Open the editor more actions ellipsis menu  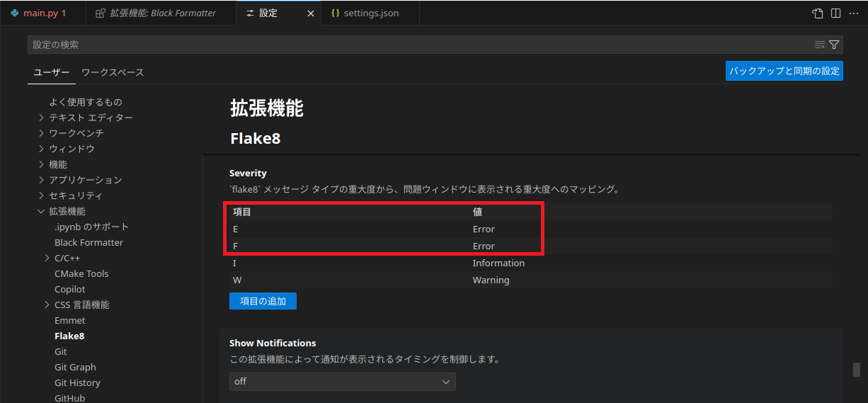coord(854,13)
